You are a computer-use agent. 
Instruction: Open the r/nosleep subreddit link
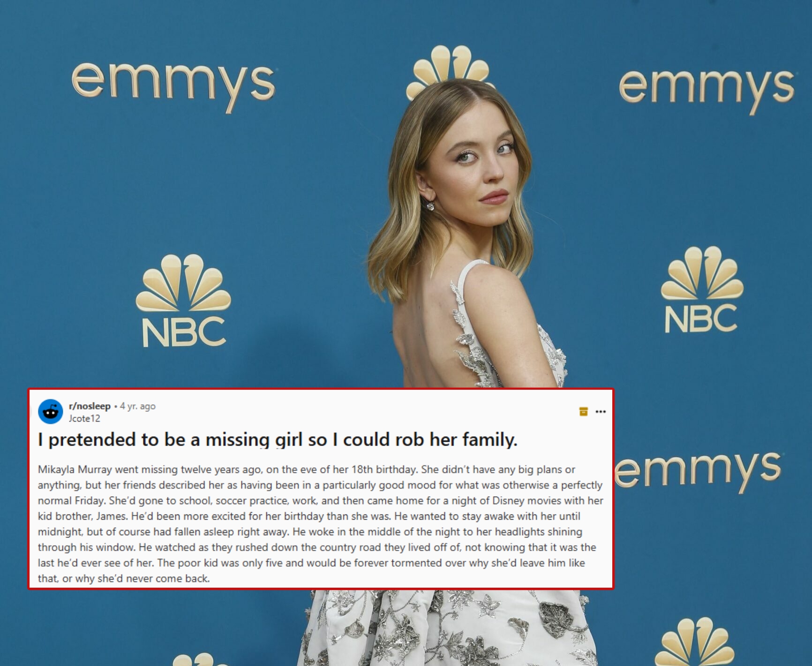tap(90, 406)
